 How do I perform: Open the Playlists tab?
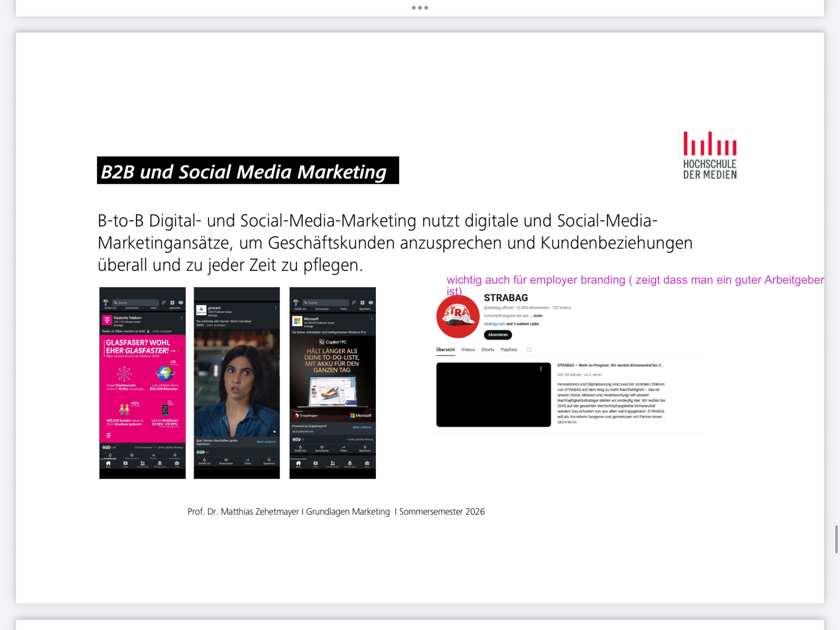[509, 350]
